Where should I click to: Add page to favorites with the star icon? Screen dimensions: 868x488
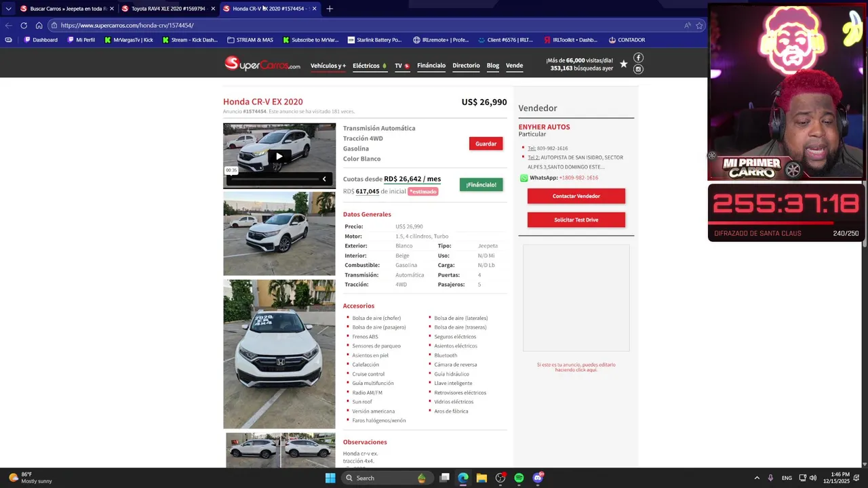click(699, 25)
